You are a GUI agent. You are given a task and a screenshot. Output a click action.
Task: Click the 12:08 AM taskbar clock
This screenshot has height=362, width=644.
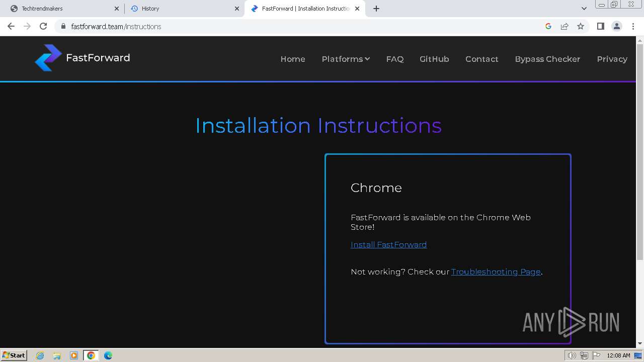[618, 355]
